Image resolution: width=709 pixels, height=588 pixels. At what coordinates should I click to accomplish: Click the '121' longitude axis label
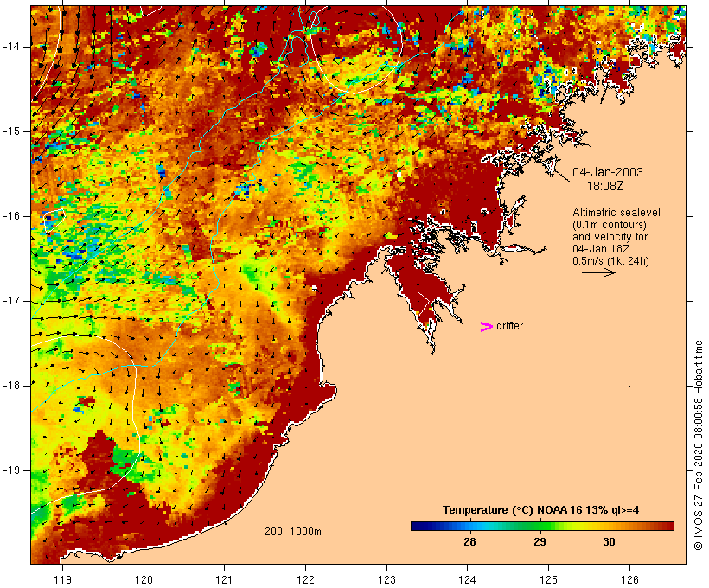(224, 579)
